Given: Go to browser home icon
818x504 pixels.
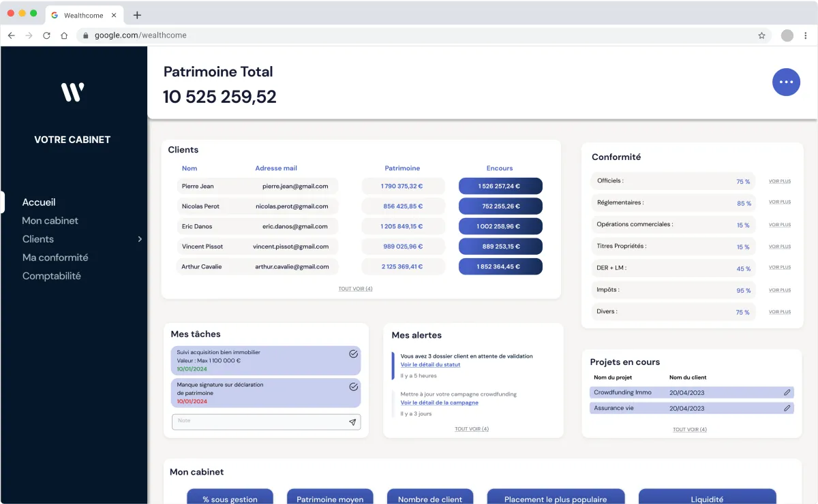Looking at the screenshot, I should (x=64, y=35).
